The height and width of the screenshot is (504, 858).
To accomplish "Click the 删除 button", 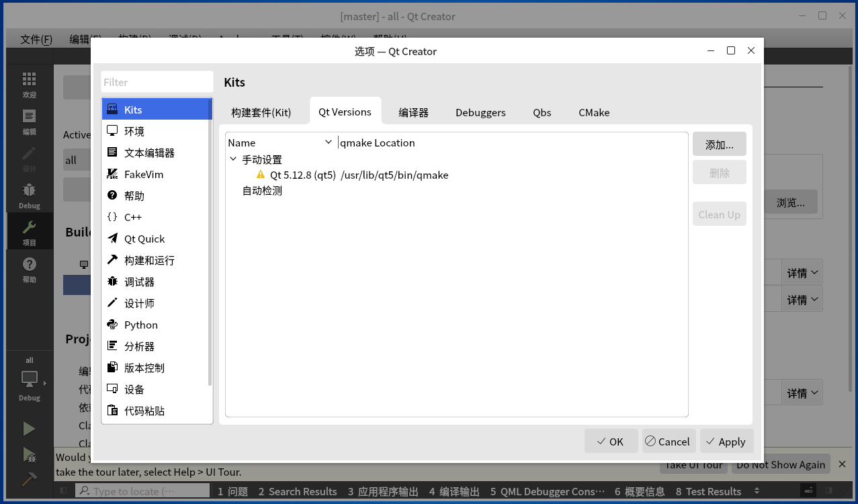I will tap(719, 173).
